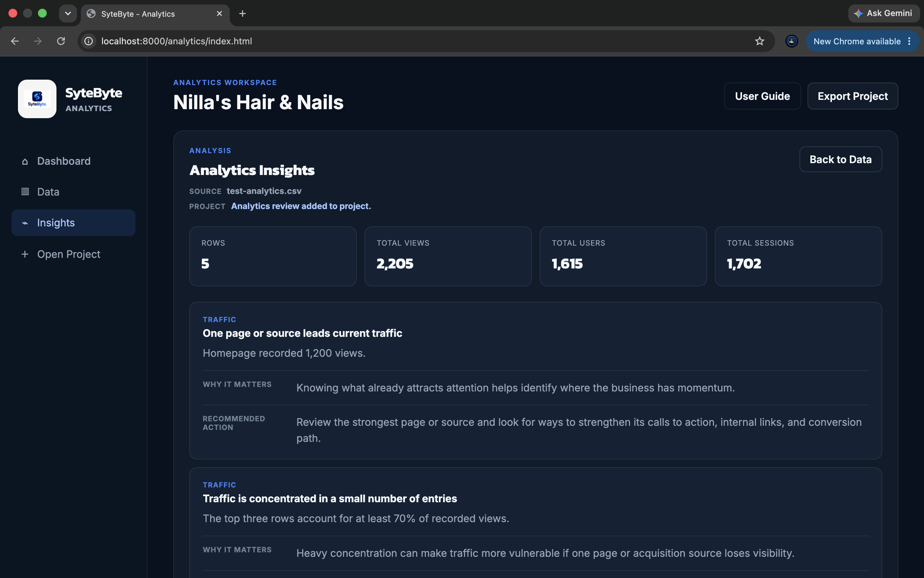
Task: Click the Gemini sparkle icon
Action: 858,13
